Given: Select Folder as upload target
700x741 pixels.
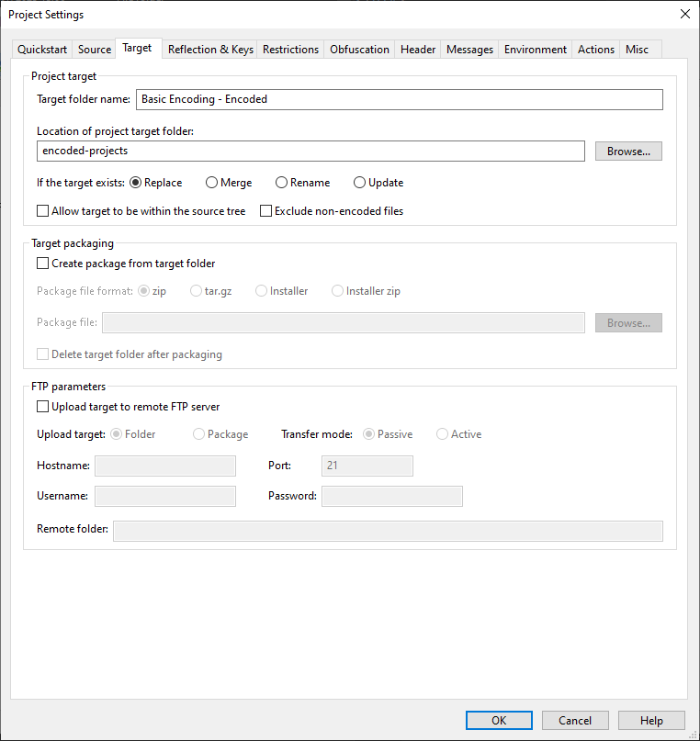Looking at the screenshot, I should pos(133,434).
